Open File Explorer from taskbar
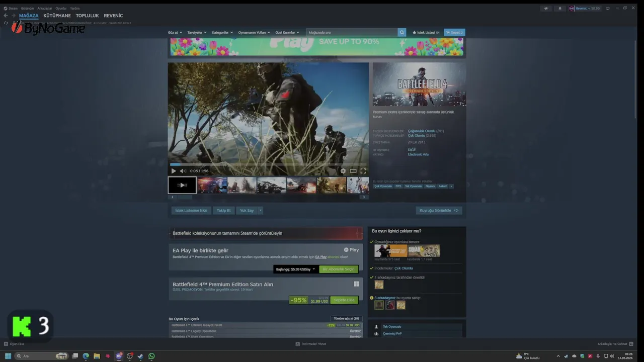The height and width of the screenshot is (362, 644). pos(97,356)
